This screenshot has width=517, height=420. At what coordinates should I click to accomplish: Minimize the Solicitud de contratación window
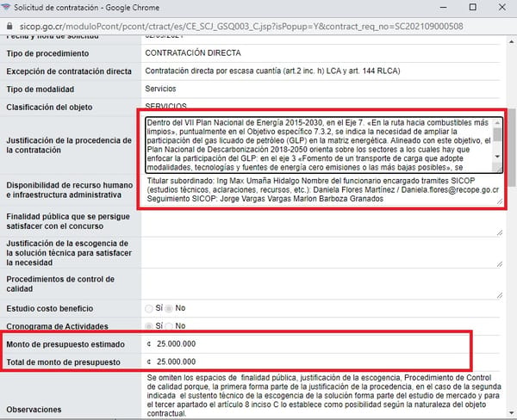pos(444,7)
